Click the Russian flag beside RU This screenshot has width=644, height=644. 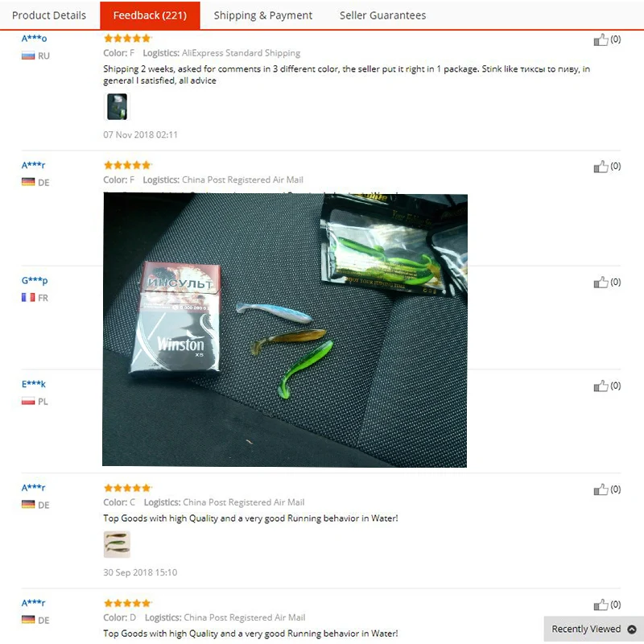click(28, 56)
